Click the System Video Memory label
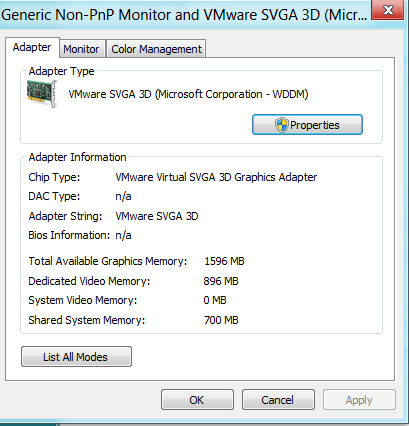 [x=83, y=300]
